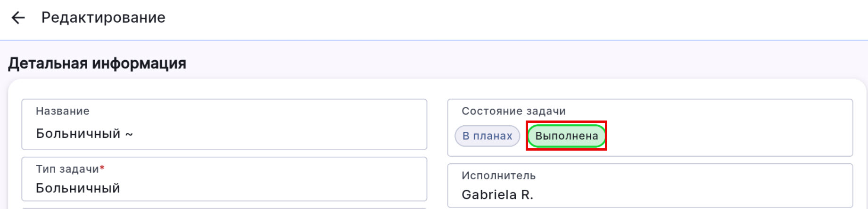
Task: Click the "Gabriela R." assignee value
Action: (x=497, y=195)
